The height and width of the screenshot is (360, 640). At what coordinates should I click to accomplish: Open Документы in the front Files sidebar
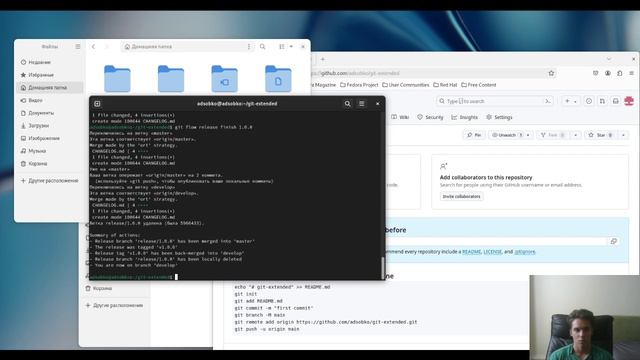tap(50, 113)
